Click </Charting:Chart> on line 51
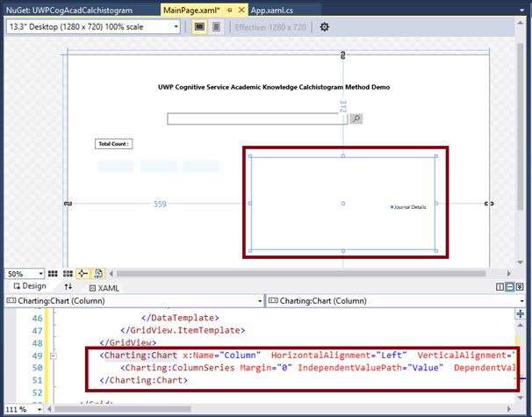The width and height of the screenshot is (532, 417). (143, 380)
